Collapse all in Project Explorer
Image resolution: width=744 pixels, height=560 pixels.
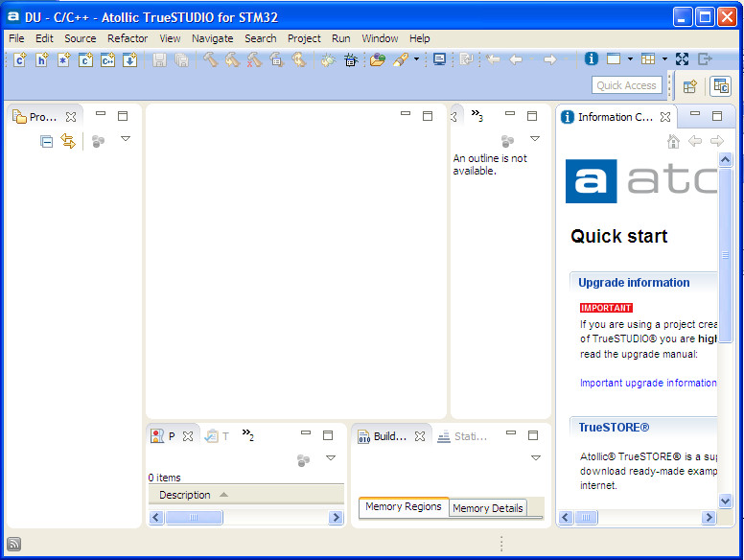coord(46,141)
